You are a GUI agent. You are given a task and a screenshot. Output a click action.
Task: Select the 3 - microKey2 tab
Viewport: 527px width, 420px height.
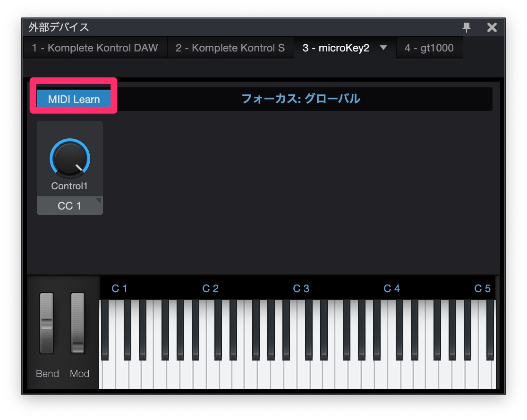pos(336,48)
